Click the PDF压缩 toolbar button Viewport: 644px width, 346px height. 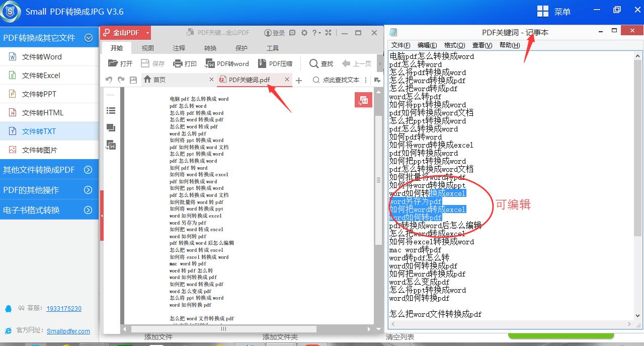[275, 63]
